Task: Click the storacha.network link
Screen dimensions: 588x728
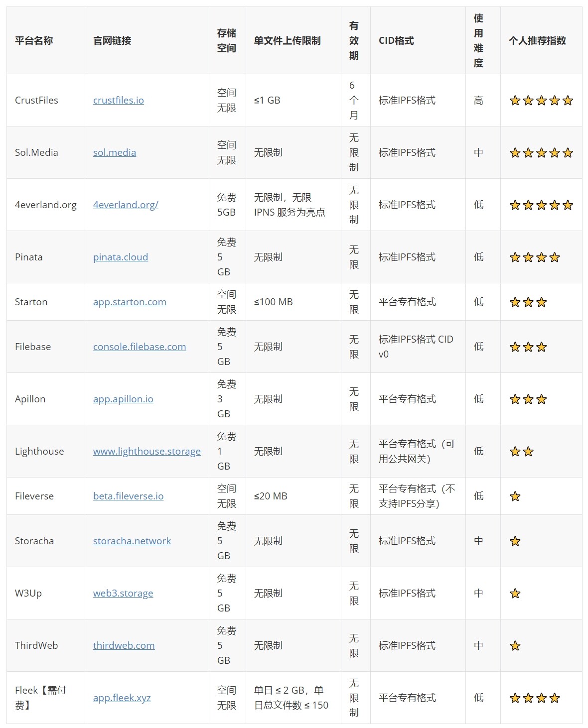Action: [132, 541]
